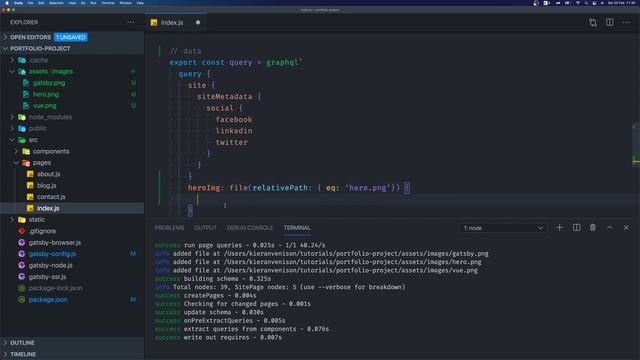Click the index.js tab file icon
Image resolution: width=640 pixels, height=360 pixels.
click(154, 22)
